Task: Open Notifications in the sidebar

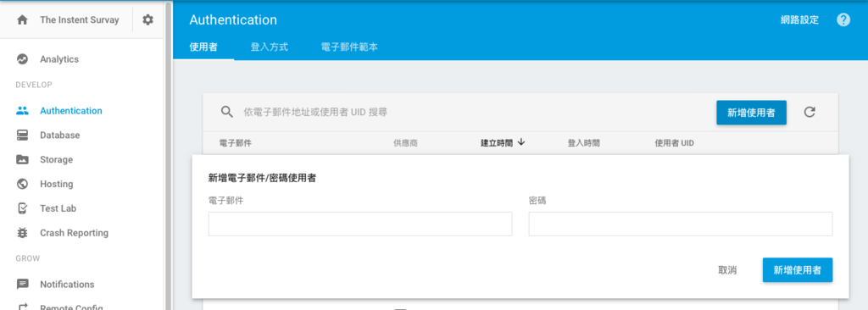Action: tap(67, 284)
